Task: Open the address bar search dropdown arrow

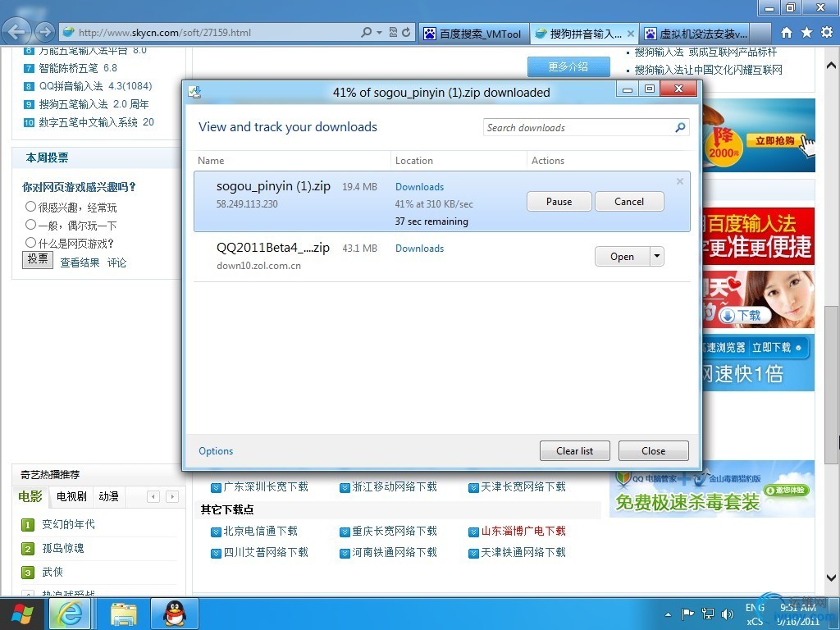Action: (x=379, y=32)
